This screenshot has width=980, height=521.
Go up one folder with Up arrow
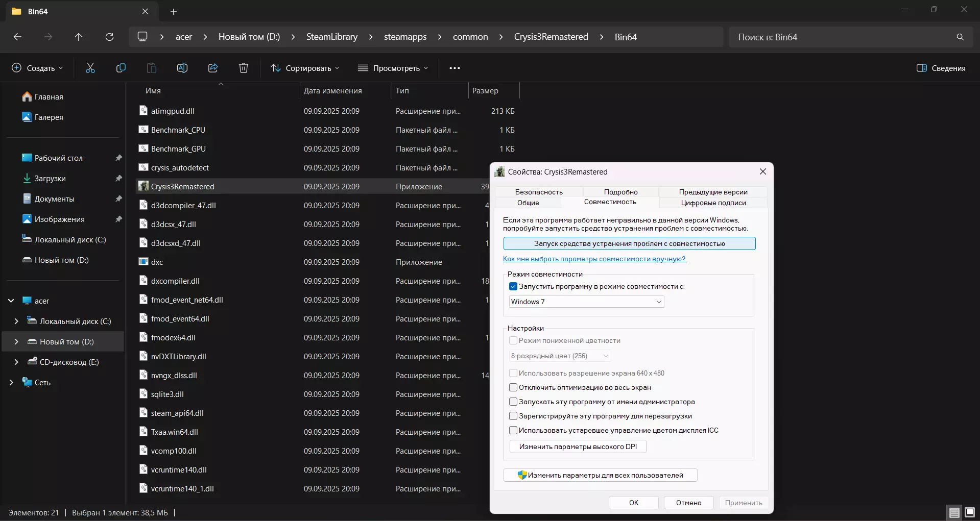click(79, 37)
